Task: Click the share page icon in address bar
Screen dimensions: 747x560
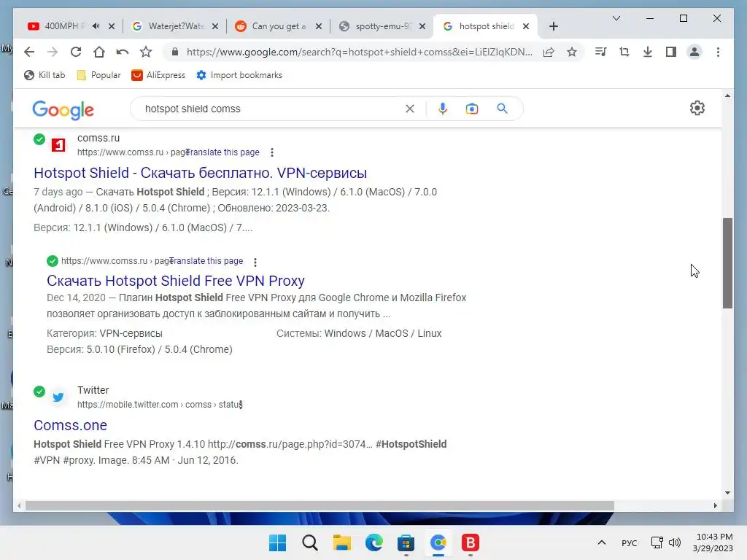Action: [x=549, y=52]
